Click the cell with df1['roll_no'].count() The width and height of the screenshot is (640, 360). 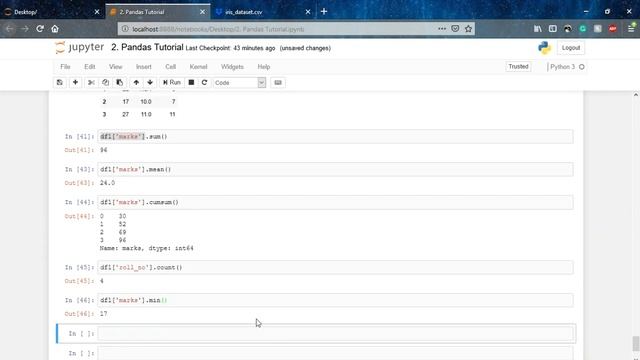click(x=335, y=268)
